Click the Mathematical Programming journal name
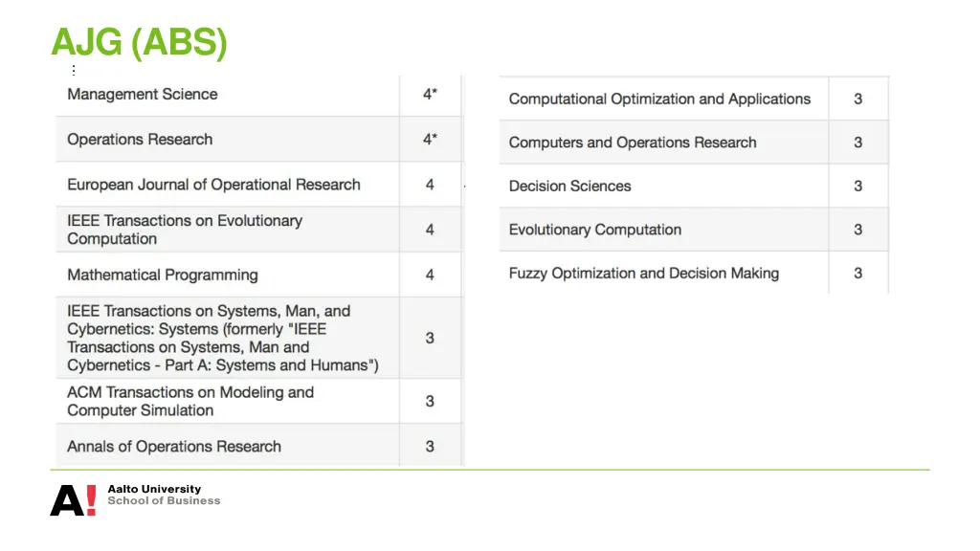This screenshot has height=551, width=980. click(163, 275)
